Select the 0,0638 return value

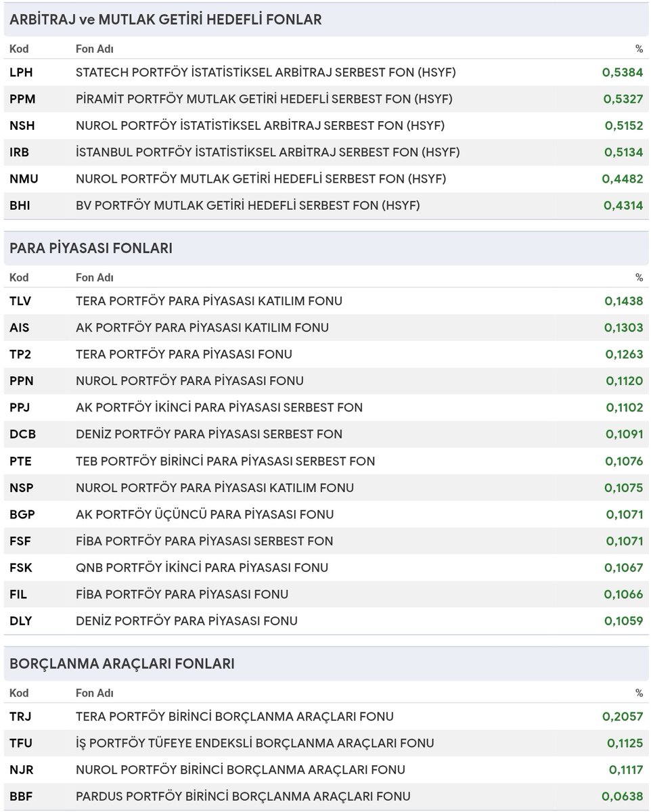coord(623,796)
